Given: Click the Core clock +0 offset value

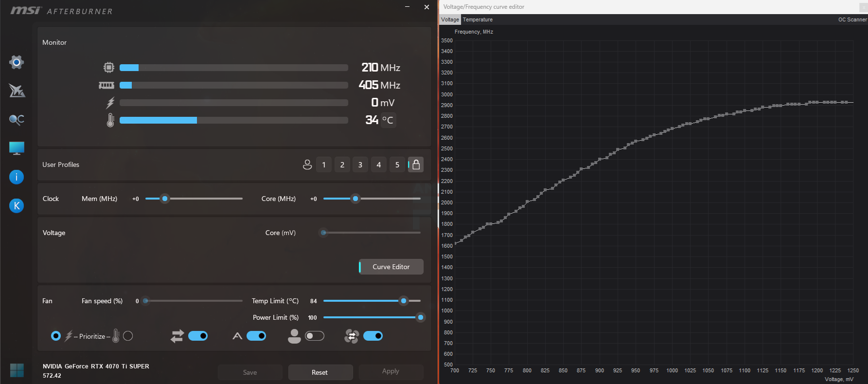Looking at the screenshot, I should pyautogui.click(x=314, y=199).
